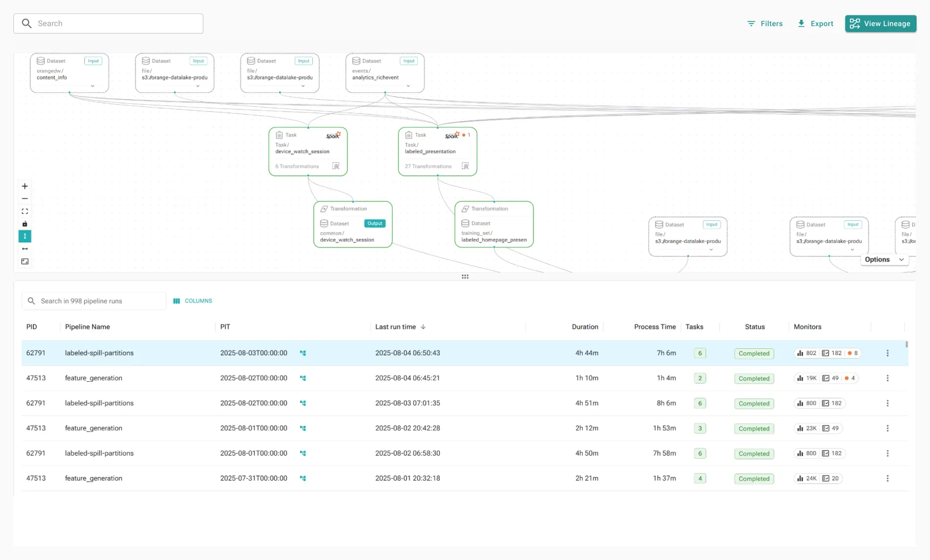Click the zoom out minus control
Image resolution: width=930 pixels, height=560 pixels.
pyautogui.click(x=25, y=199)
